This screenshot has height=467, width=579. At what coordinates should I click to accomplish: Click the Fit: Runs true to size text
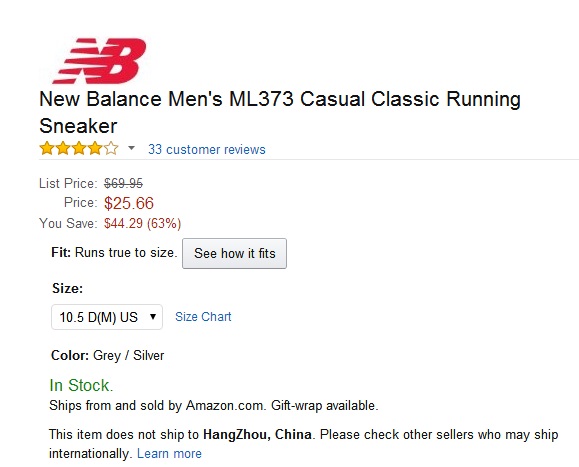coord(114,253)
